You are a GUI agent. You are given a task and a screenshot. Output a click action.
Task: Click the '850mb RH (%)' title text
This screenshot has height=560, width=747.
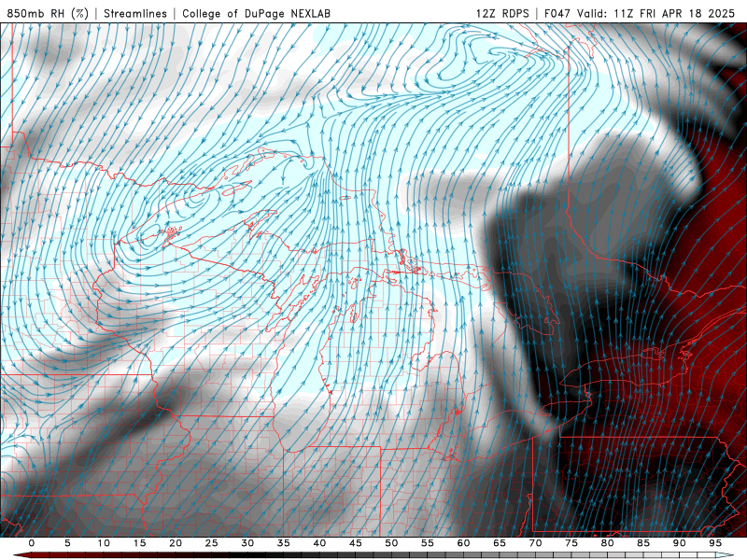[x=48, y=13]
